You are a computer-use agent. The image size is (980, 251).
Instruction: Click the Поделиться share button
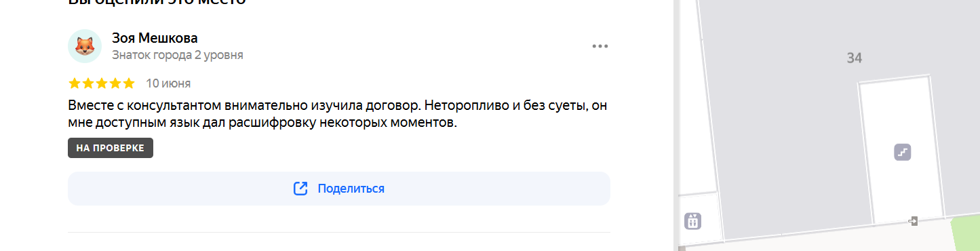pyautogui.click(x=339, y=189)
